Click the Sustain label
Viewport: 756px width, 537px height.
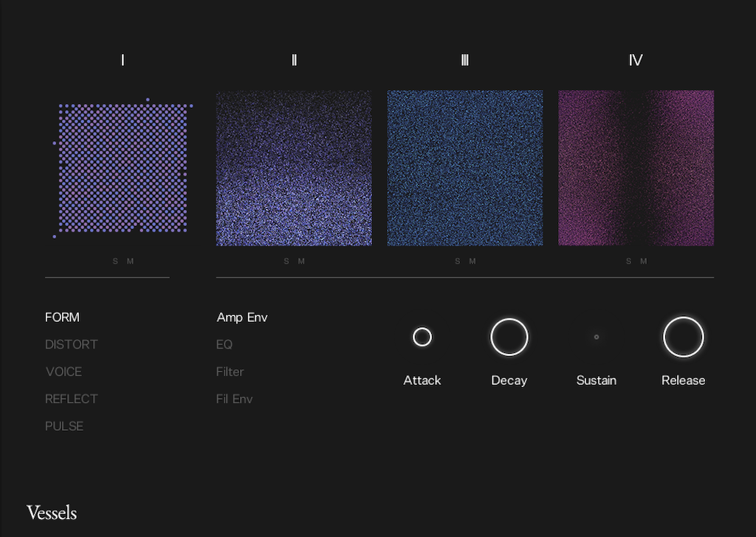point(597,380)
